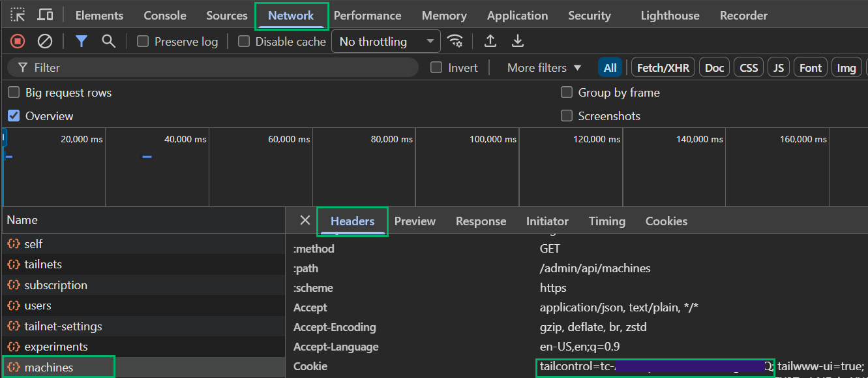Filter requests by CSS type
The image size is (868, 378).
point(749,67)
